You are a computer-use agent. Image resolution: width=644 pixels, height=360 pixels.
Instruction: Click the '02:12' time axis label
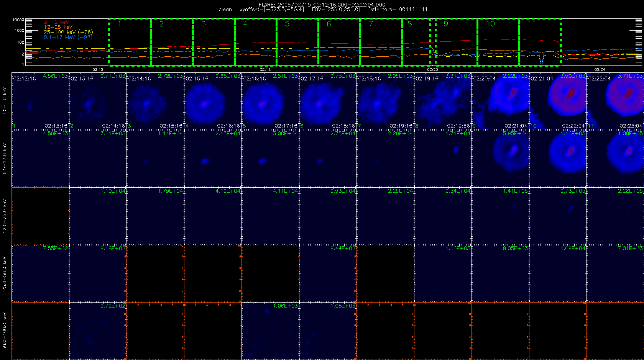coord(98,69)
